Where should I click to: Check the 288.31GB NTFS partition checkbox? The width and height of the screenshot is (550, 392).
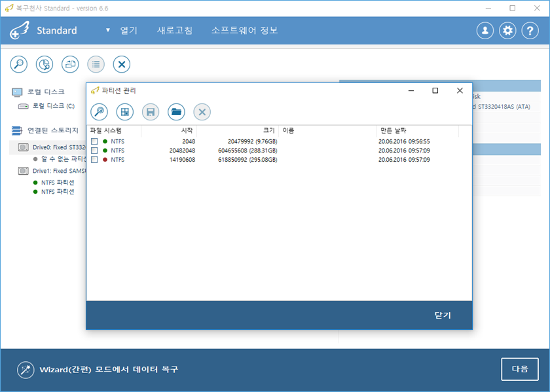(x=95, y=151)
